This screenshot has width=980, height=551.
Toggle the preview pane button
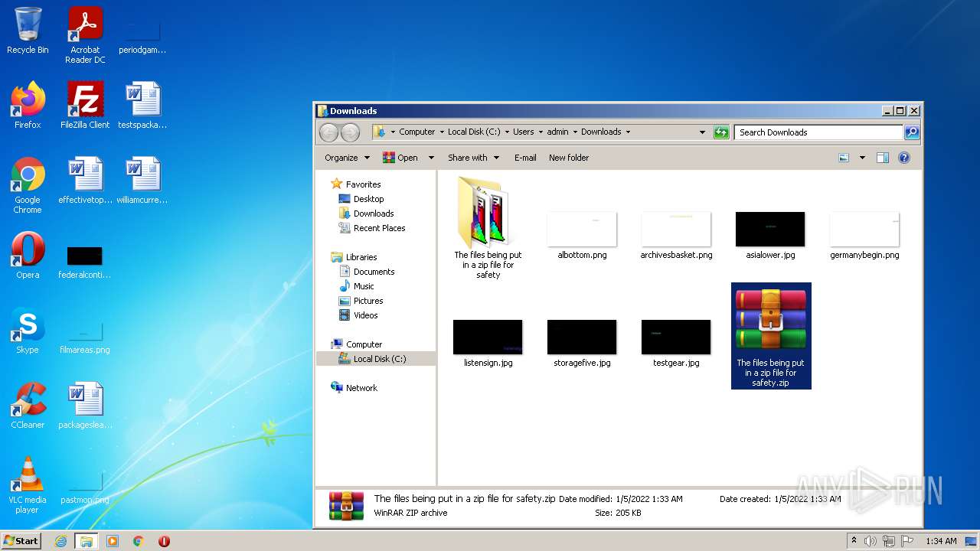point(883,158)
